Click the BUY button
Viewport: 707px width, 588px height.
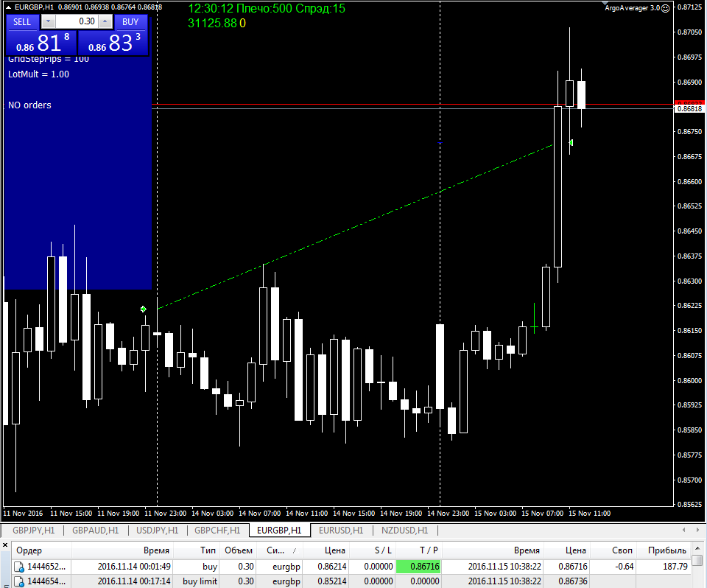point(130,21)
